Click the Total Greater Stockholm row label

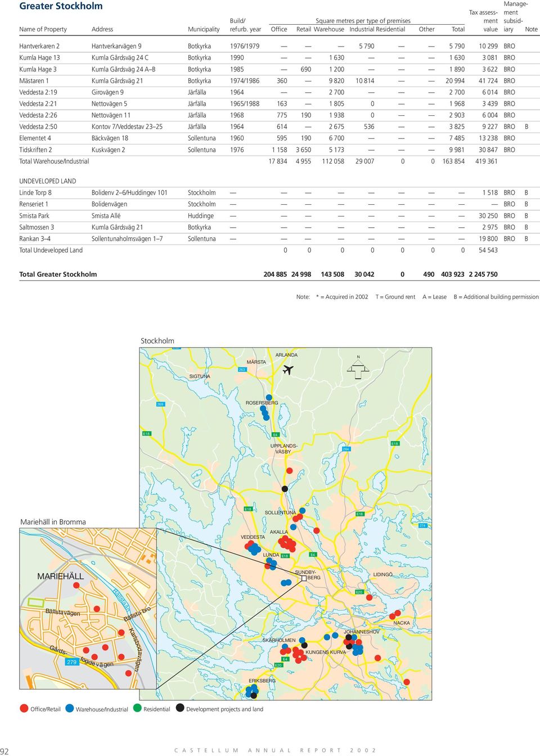(58, 274)
